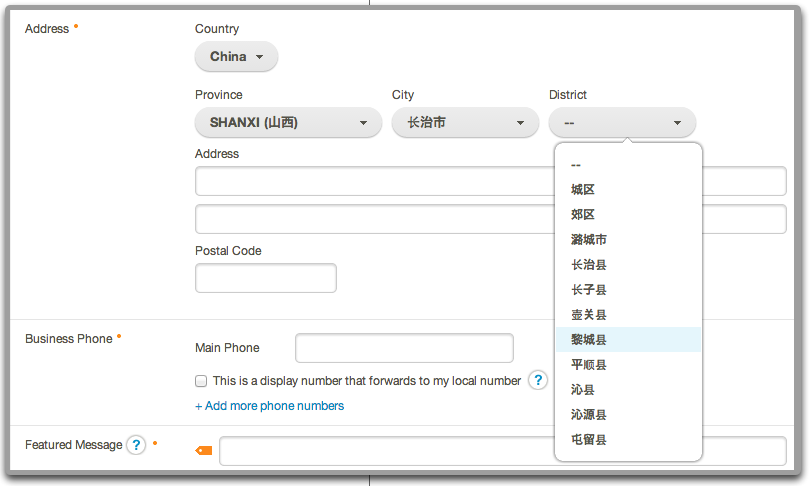Click the help icon beside display number option
Screen dimensions: 810x486
pyautogui.click(x=538, y=380)
